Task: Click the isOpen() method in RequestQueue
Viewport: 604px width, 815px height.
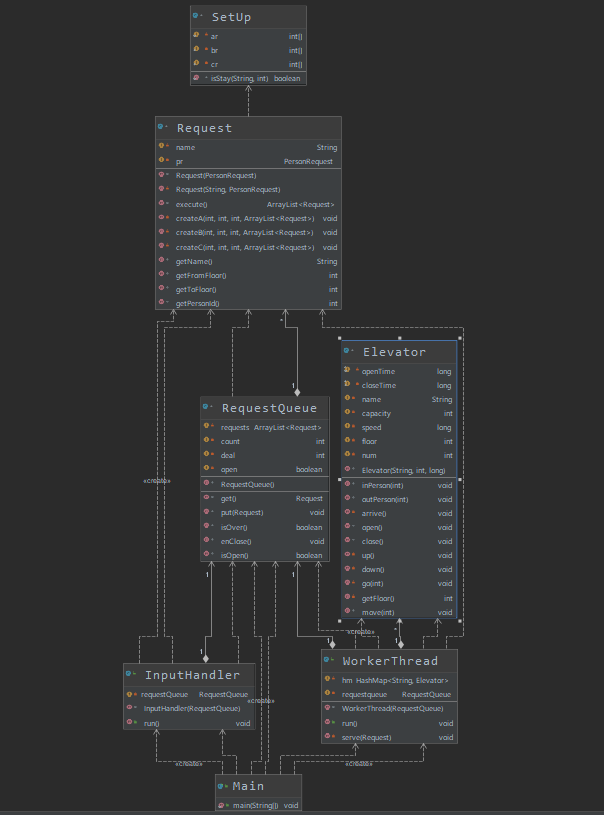Action: (265, 556)
